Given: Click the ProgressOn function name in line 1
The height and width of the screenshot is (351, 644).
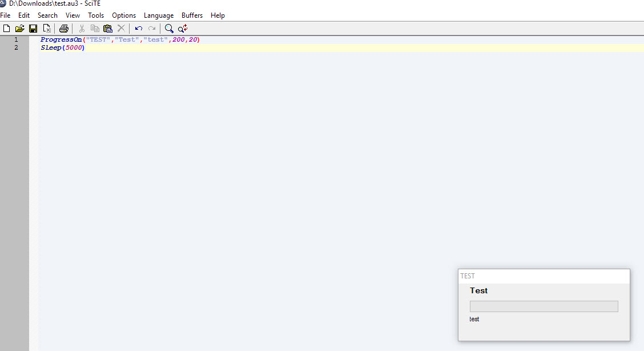Looking at the screenshot, I should [x=61, y=39].
